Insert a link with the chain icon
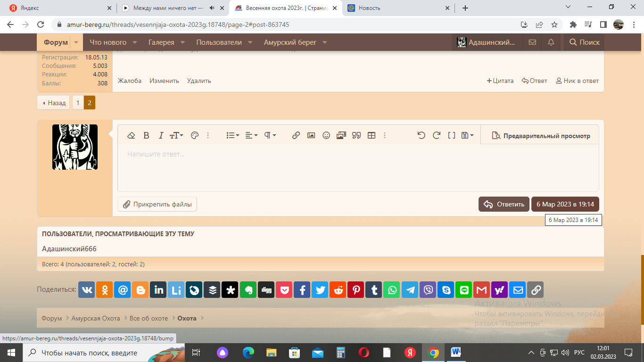644x362 pixels. 296,135
